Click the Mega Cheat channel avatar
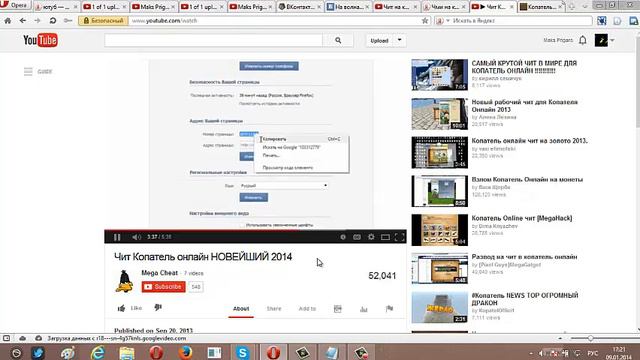This screenshot has width=640, height=360. coord(124,281)
